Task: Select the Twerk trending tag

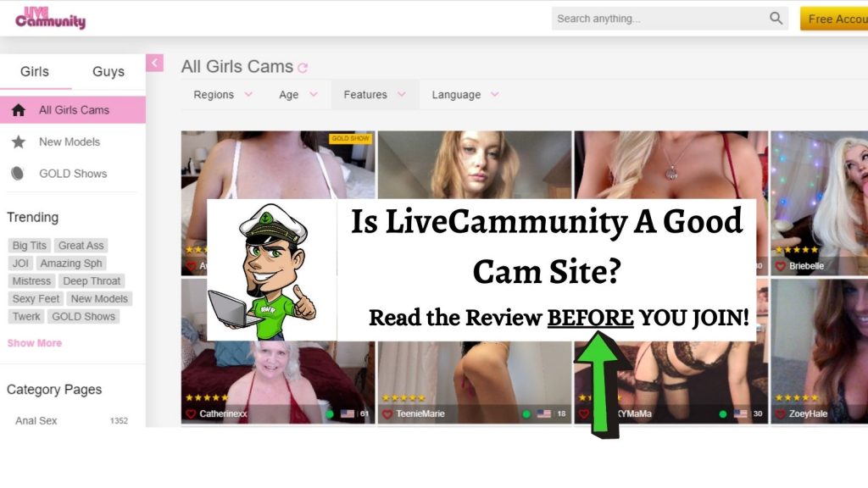Action: (x=26, y=317)
